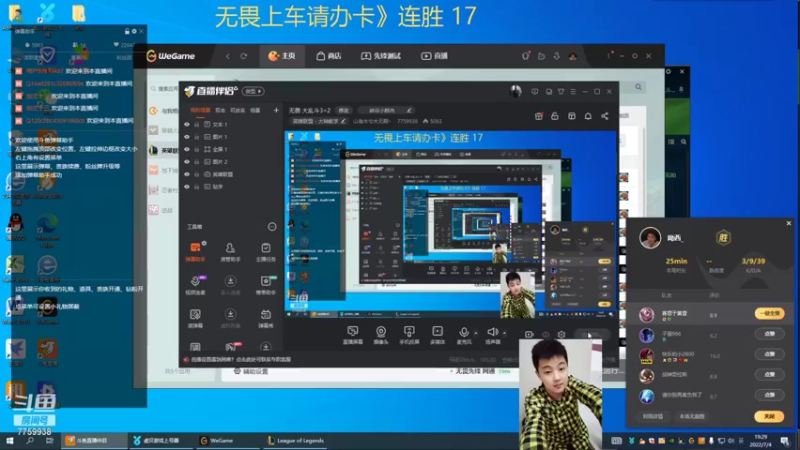
Task: Open WeGame 直播 tab
Action: point(434,56)
